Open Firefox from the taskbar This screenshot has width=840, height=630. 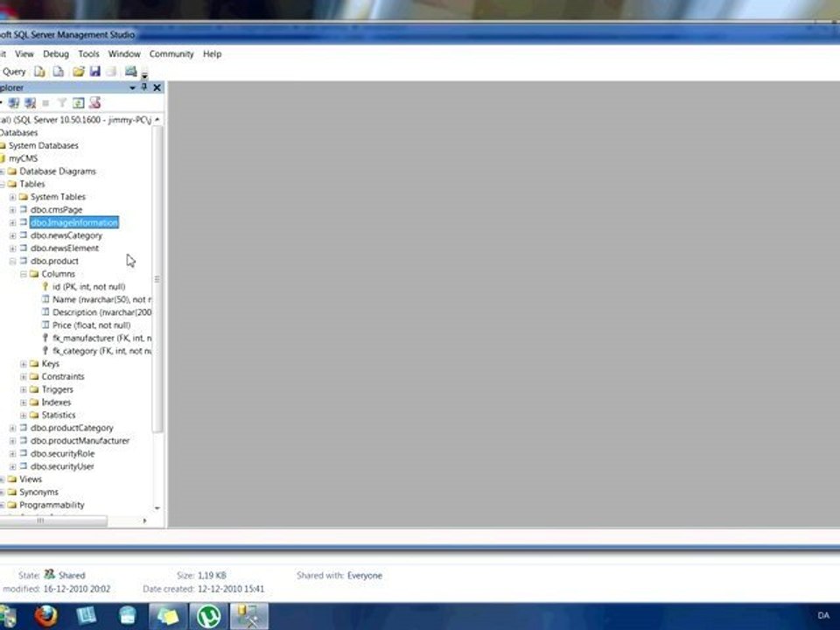point(46,616)
